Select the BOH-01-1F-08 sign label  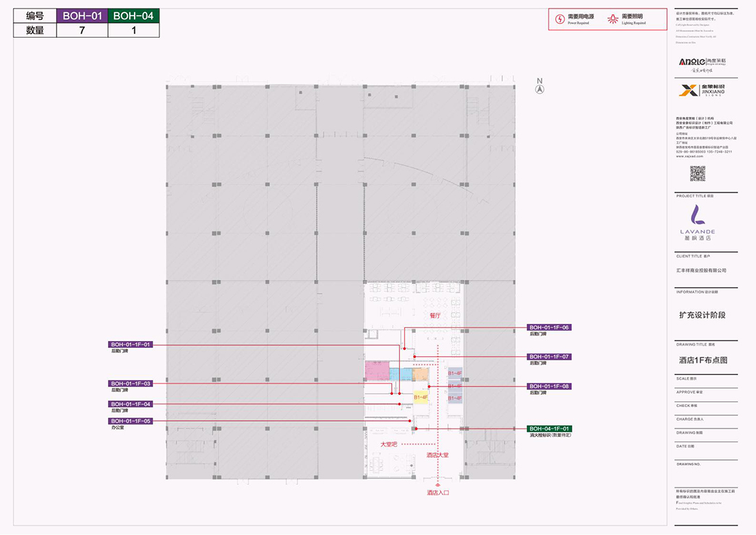pos(549,386)
